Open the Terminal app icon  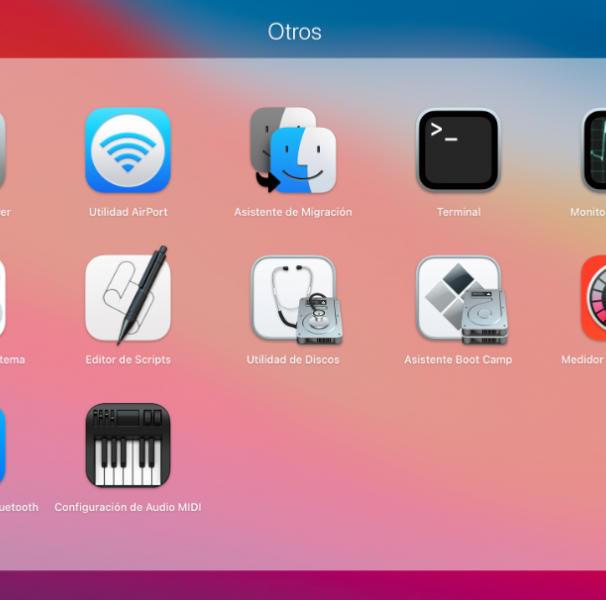[x=458, y=150]
